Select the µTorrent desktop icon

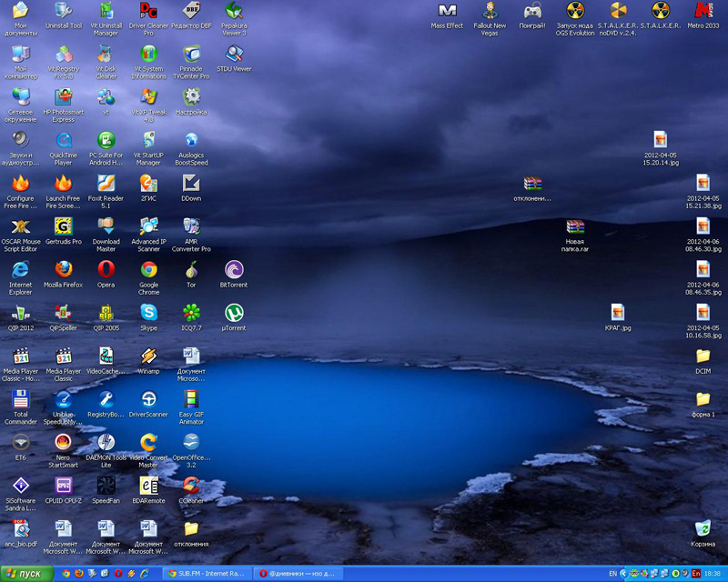tap(234, 317)
